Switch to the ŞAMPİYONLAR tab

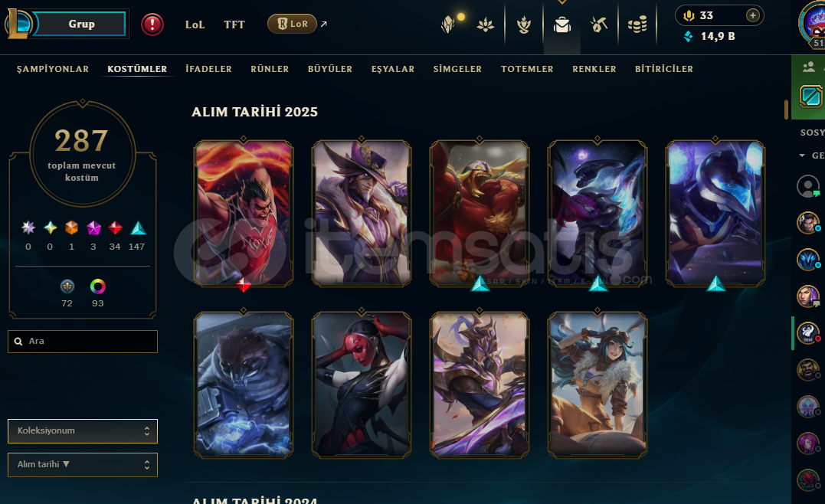[x=53, y=69]
